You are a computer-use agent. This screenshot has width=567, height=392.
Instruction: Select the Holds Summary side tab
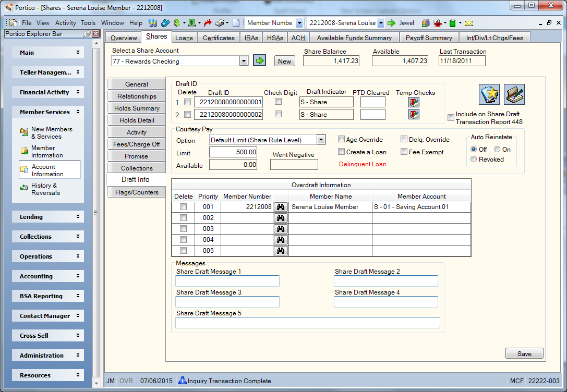pos(137,108)
